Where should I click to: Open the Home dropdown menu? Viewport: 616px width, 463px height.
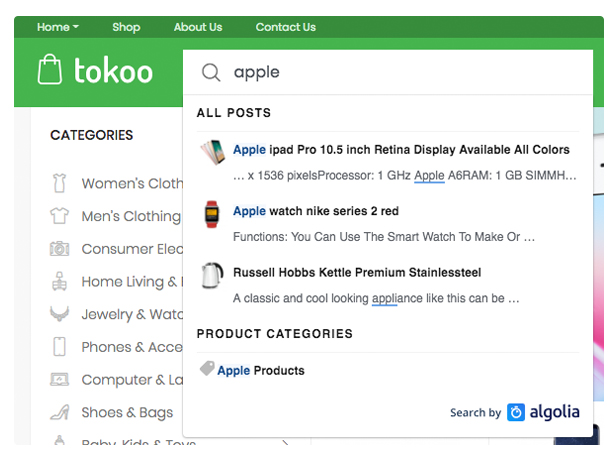point(58,27)
